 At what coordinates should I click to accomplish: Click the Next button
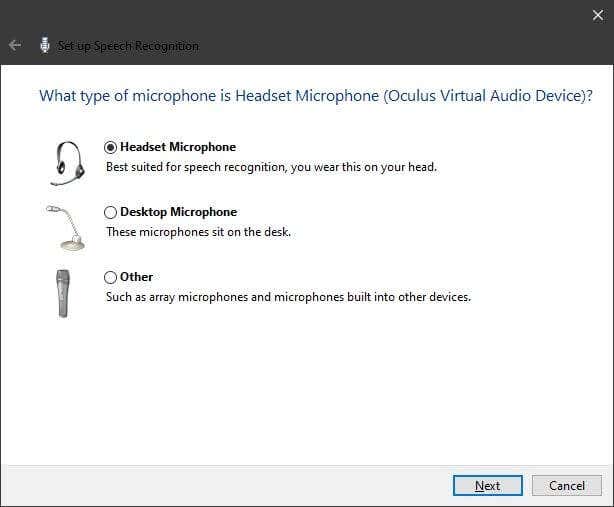(x=488, y=486)
